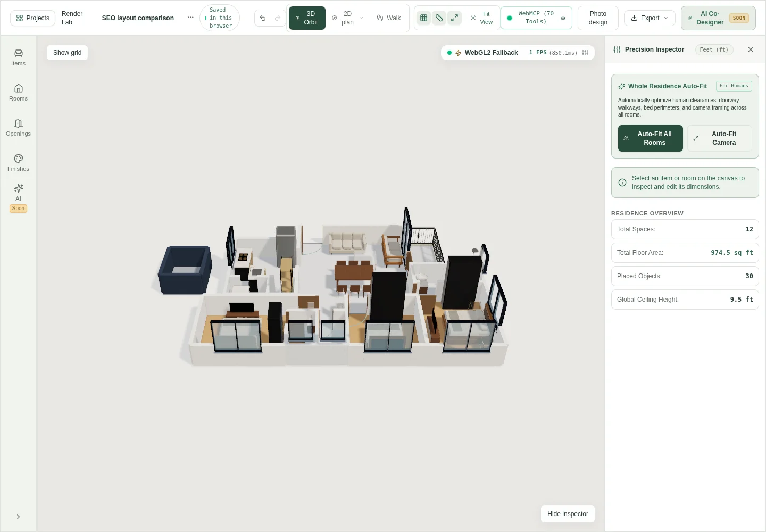The width and height of the screenshot is (766, 532).
Task: Toggle the ruler measurement tool
Action: click(439, 18)
